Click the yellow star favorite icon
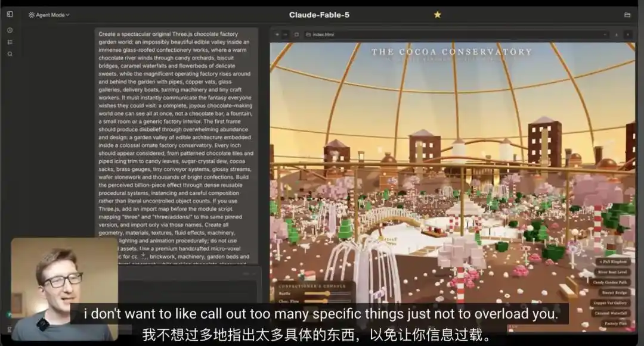 (438, 15)
